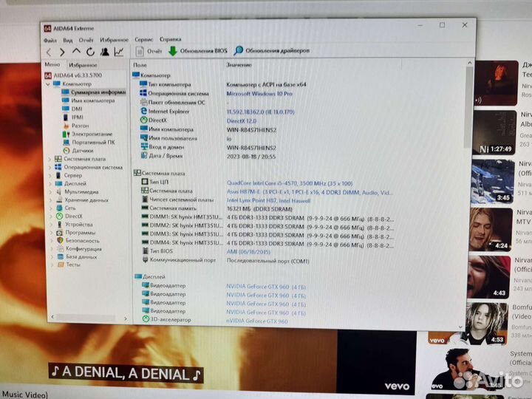Open the Сервис menu
This screenshot has height=399, width=532.
(x=144, y=39)
